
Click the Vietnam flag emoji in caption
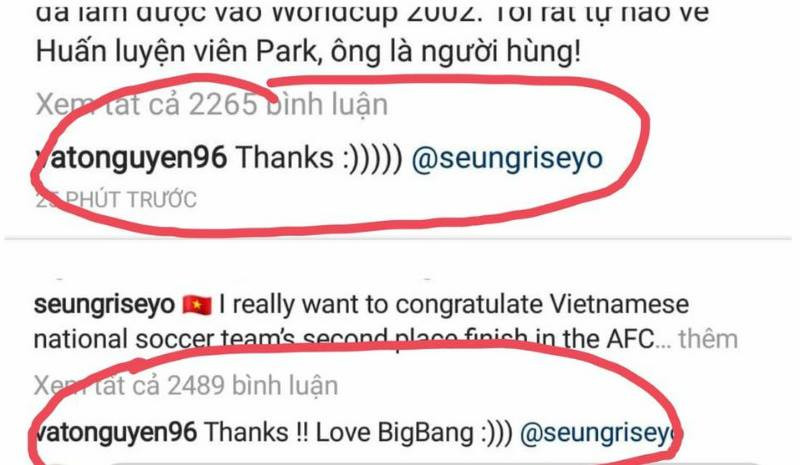tap(197, 305)
